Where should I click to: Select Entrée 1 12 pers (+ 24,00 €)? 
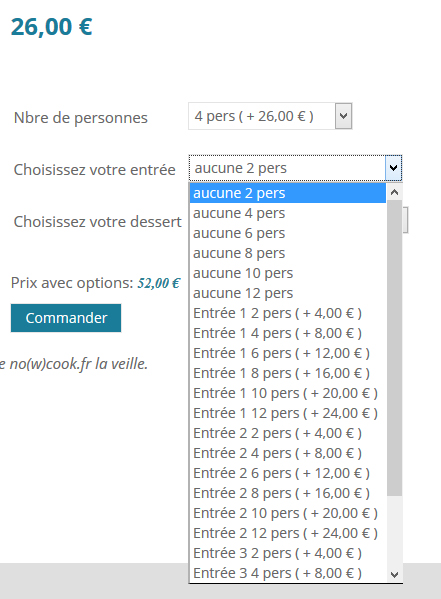click(288, 413)
